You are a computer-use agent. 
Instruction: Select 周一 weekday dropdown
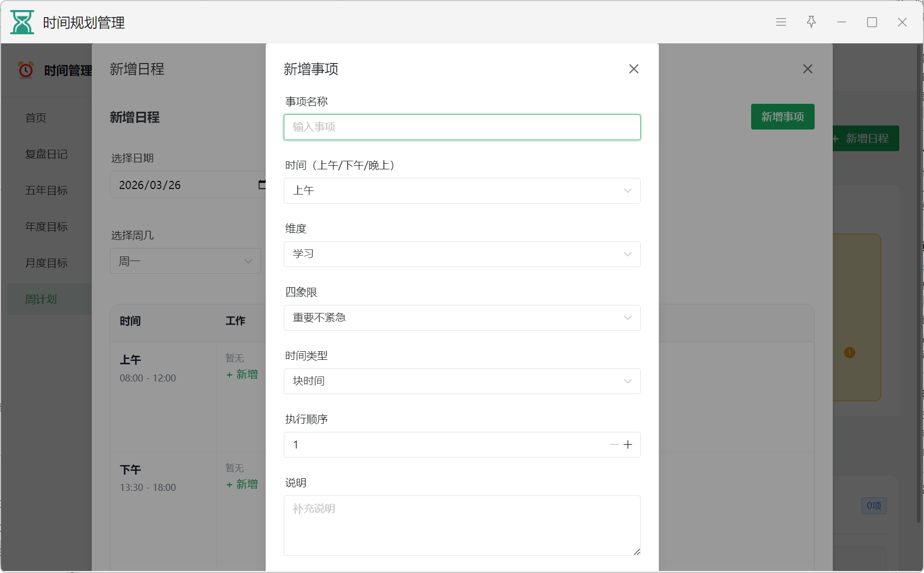coord(185,261)
